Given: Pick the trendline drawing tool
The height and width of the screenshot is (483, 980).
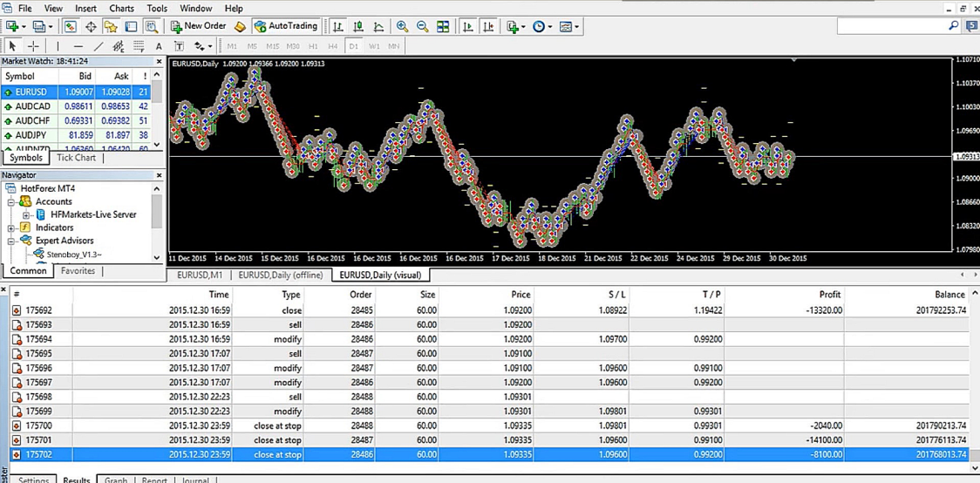Looking at the screenshot, I should (98, 46).
